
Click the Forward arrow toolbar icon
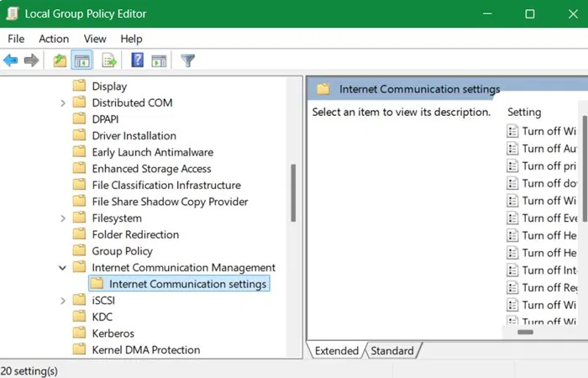point(32,60)
